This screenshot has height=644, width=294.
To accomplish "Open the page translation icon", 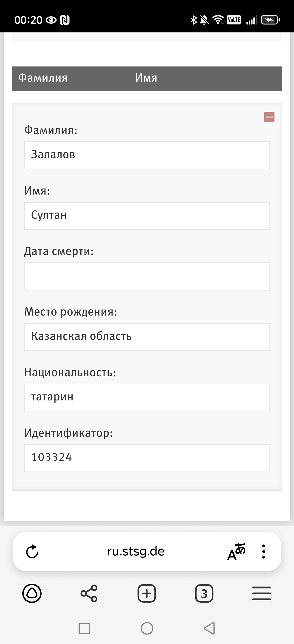I will (x=236, y=552).
